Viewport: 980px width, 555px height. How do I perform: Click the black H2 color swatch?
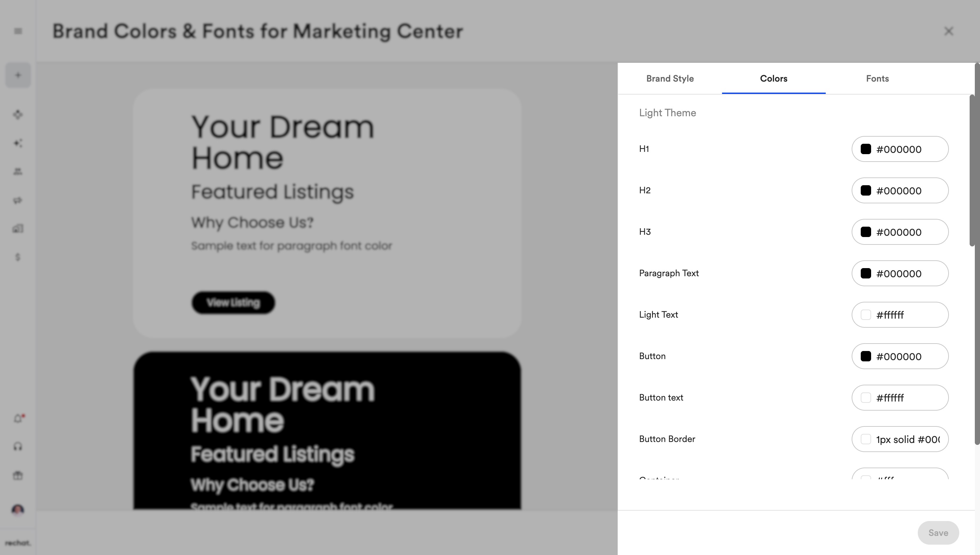click(866, 191)
